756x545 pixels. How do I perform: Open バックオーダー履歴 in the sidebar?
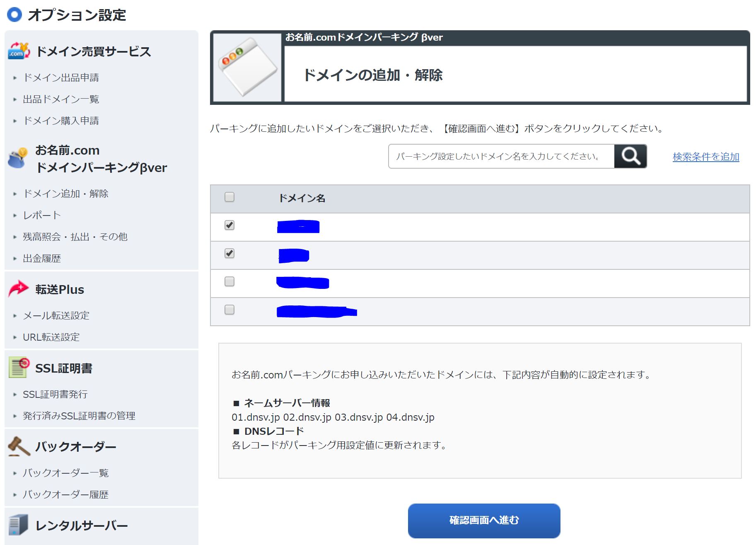65,494
